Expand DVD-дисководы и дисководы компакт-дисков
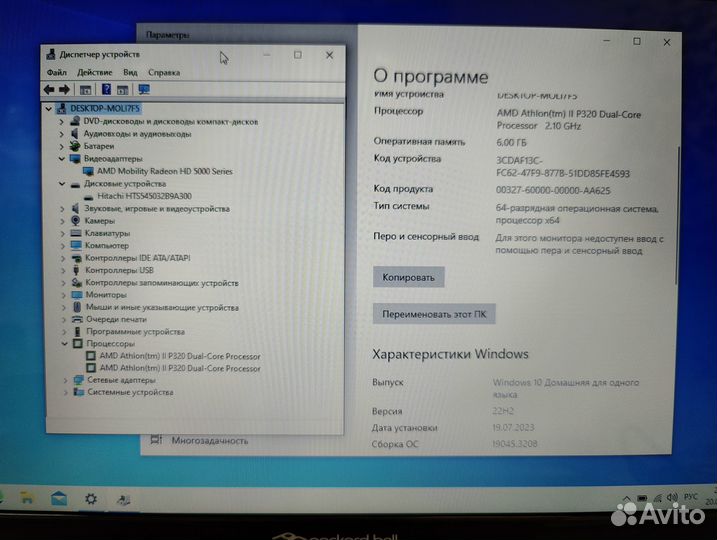The height and width of the screenshot is (540, 717). click(61, 122)
